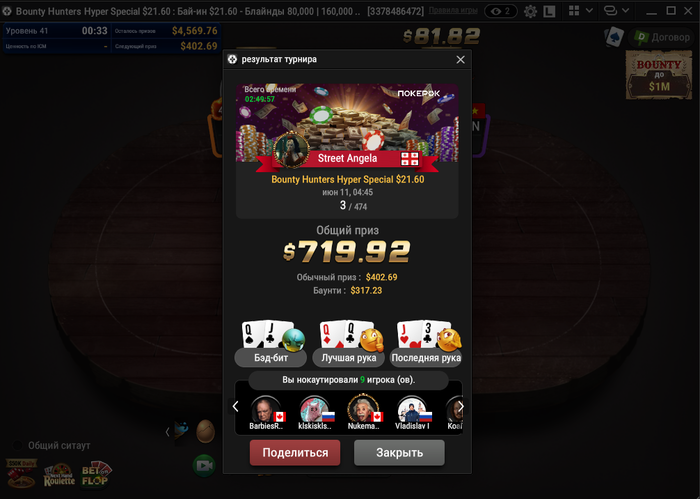Show next knocked-out players with right arrow
The image size is (700, 499).
tap(461, 406)
